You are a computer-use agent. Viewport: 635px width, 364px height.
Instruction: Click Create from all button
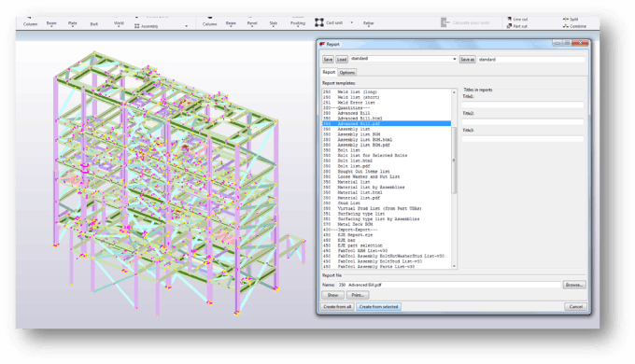337,306
